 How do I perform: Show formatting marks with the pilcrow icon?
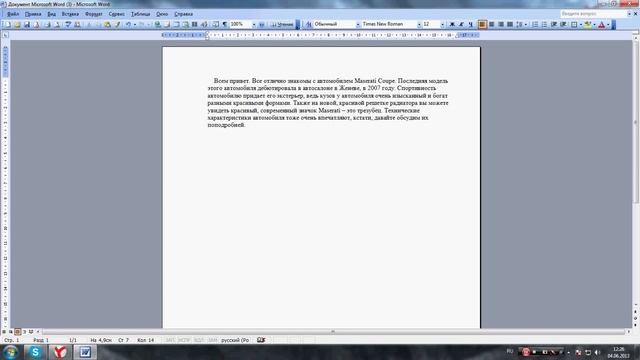224,24
